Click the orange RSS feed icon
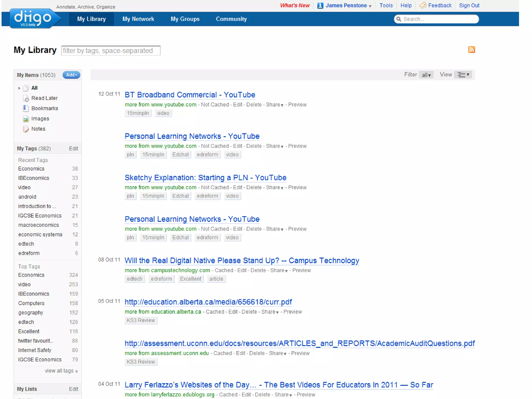532x399 pixels. [471, 50]
